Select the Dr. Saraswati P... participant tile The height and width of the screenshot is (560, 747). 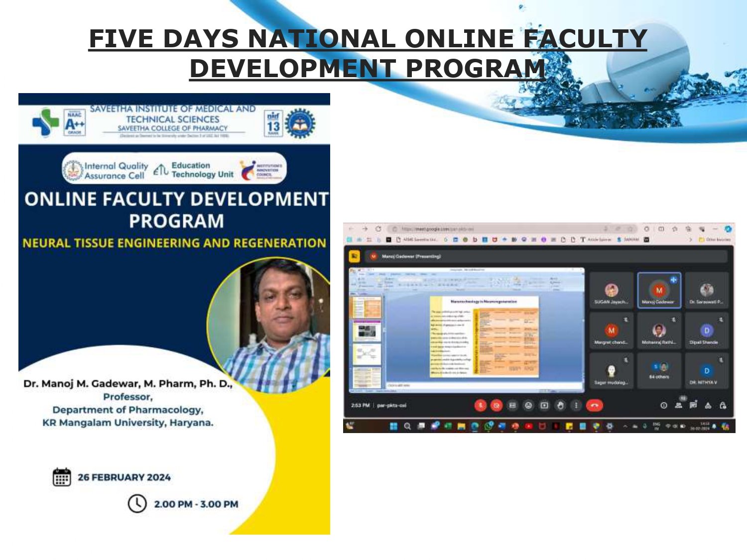(707, 290)
